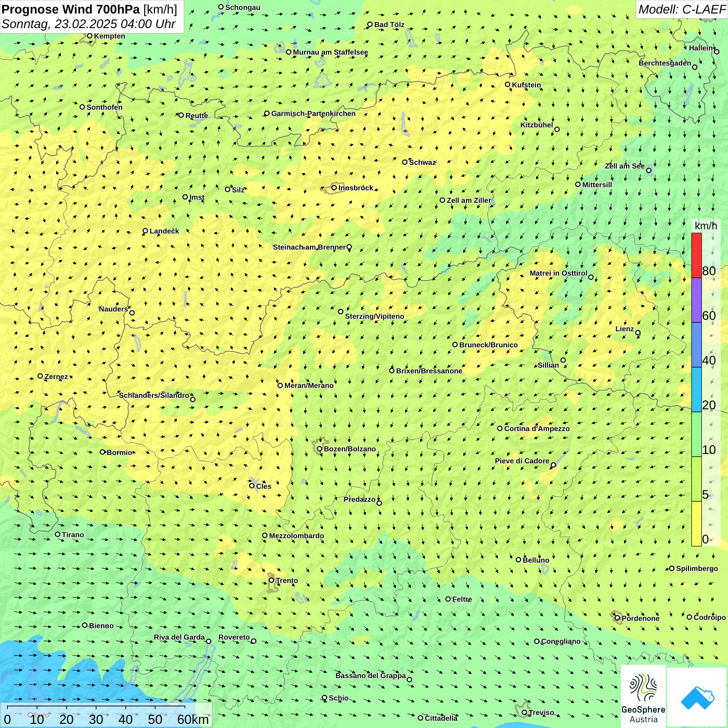Click the Riva del Garda label

179,637
